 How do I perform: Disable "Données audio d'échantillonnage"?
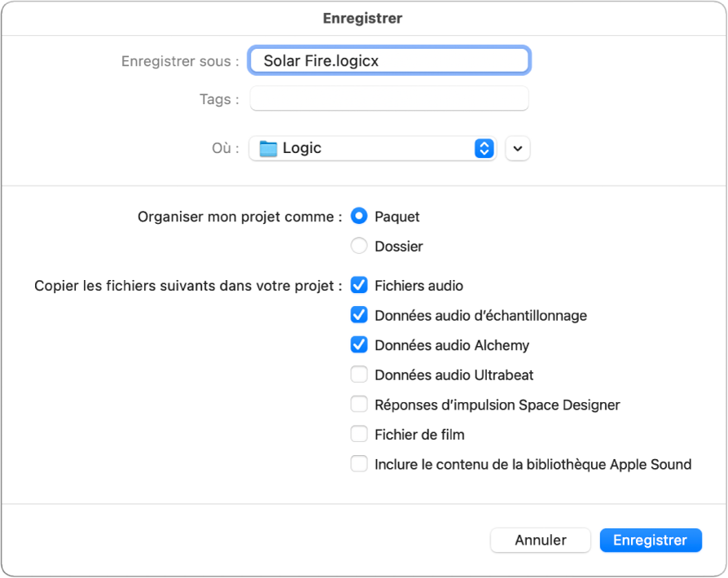[x=359, y=315]
